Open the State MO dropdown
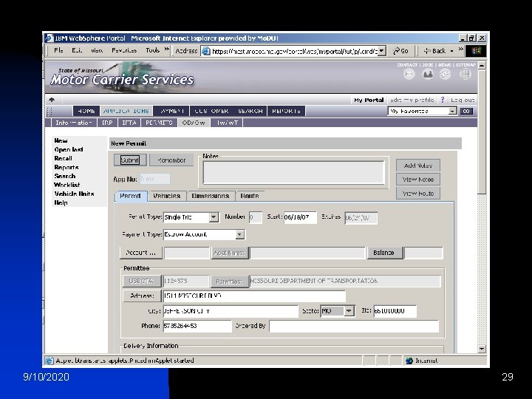Screen dimensions: 532x399 click(x=349, y=311)
